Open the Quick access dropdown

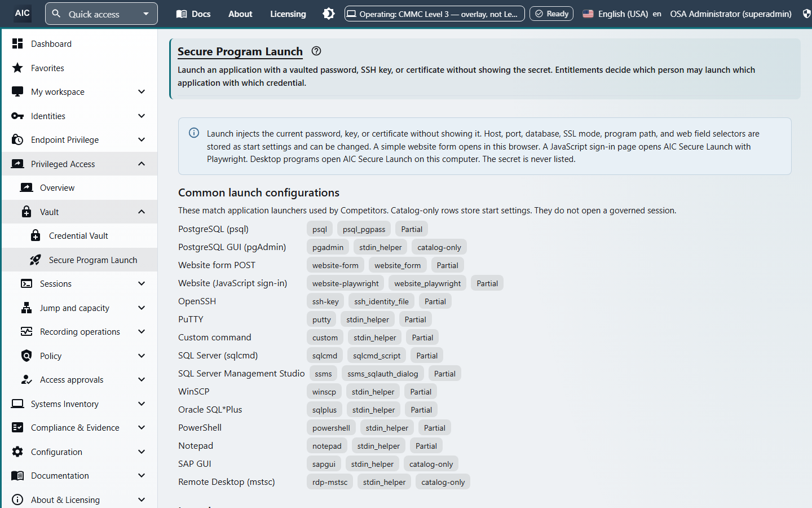click(x=101, y=14)
